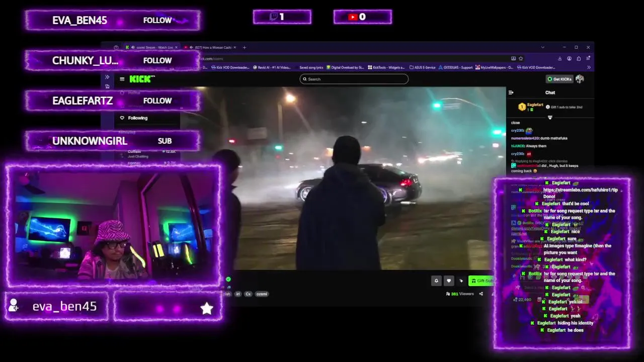Click SUB on the UNKNOWNGIRL banner
The height and width of the screenshot is (362, 644).
click(165, 141)
